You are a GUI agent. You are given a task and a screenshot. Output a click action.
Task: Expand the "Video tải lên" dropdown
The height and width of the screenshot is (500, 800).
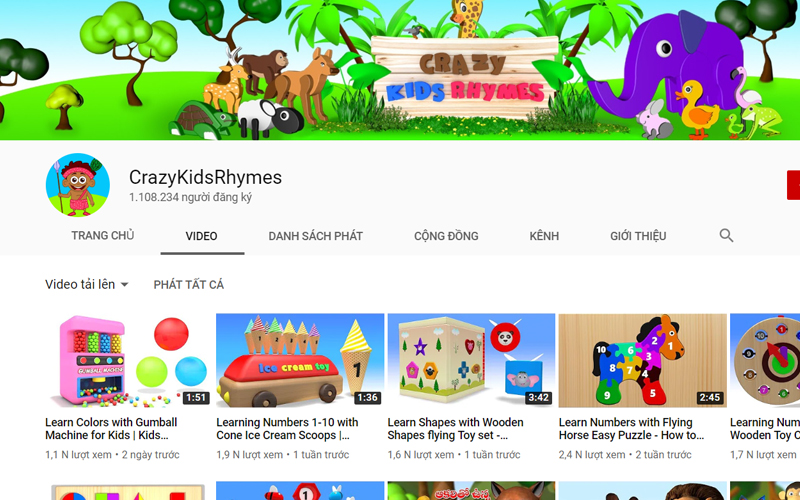[x=87, y=285]
